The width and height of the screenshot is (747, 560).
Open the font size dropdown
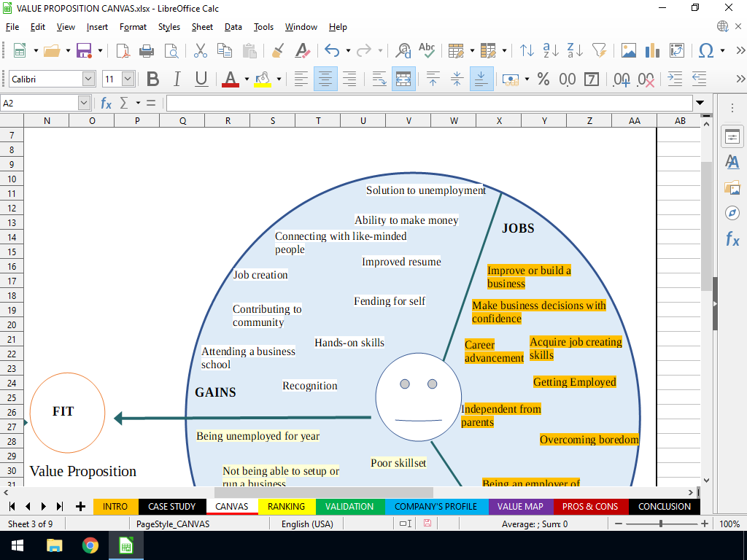click(128, 79)
